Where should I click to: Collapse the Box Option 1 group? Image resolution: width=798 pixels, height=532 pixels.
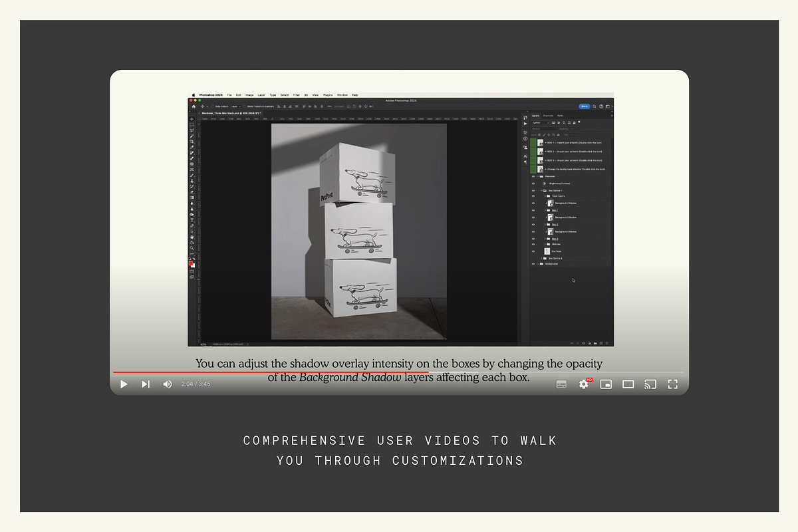pos(541,190)
